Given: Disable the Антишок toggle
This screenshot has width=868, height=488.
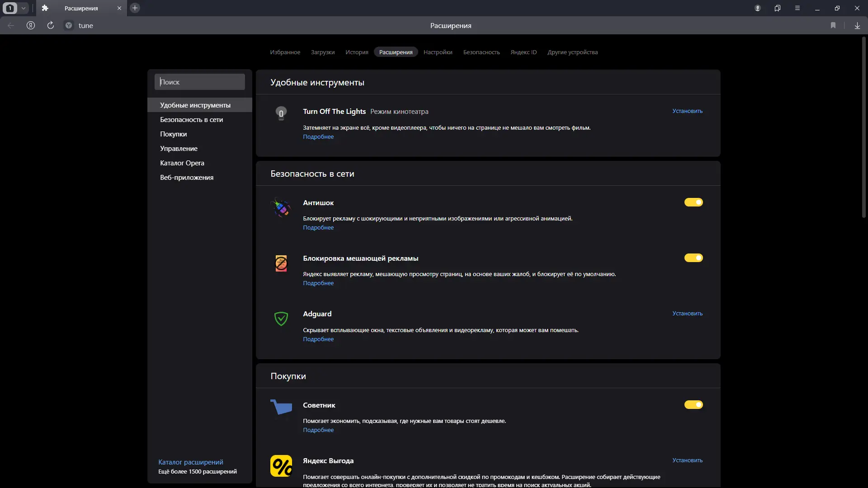Looking at the screenshot, I should pos(693,202).
